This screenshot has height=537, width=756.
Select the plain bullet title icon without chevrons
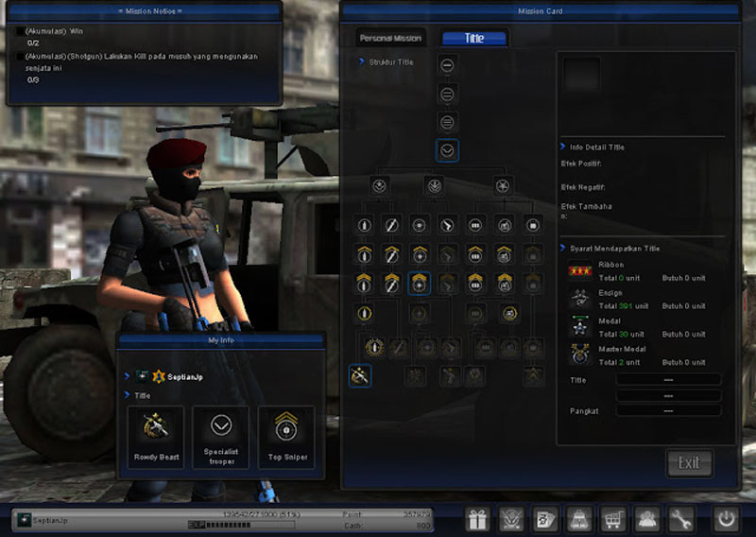coord(364,225)
